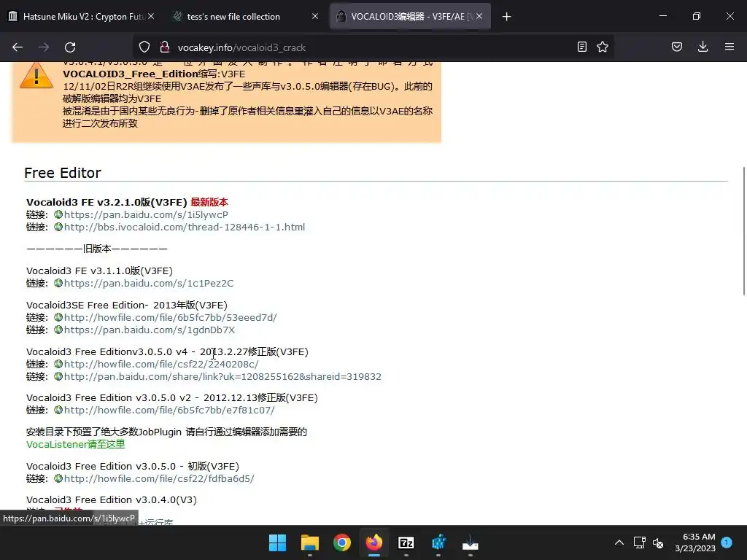Click the forward navigation arrow

(x=44, y=47)
